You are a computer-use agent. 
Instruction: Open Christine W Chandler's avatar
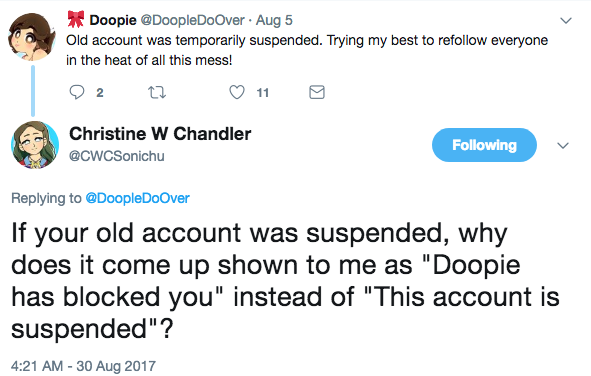[35, 145]
